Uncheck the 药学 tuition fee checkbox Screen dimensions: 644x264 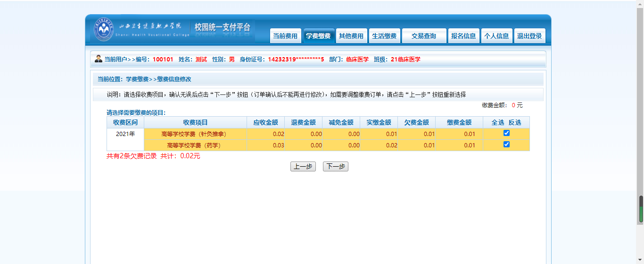(x=506, y=145)
